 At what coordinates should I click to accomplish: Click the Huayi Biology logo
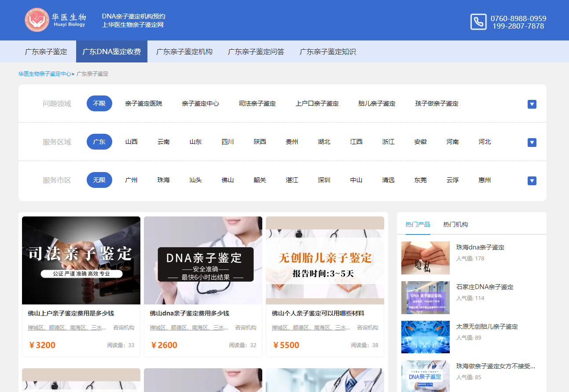pyautogui.click(x=55, y=20)
